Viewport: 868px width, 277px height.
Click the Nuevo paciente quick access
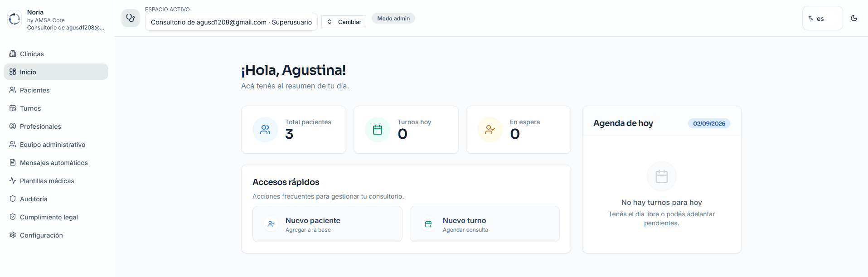pyautogui.click(x=327, y=224)
